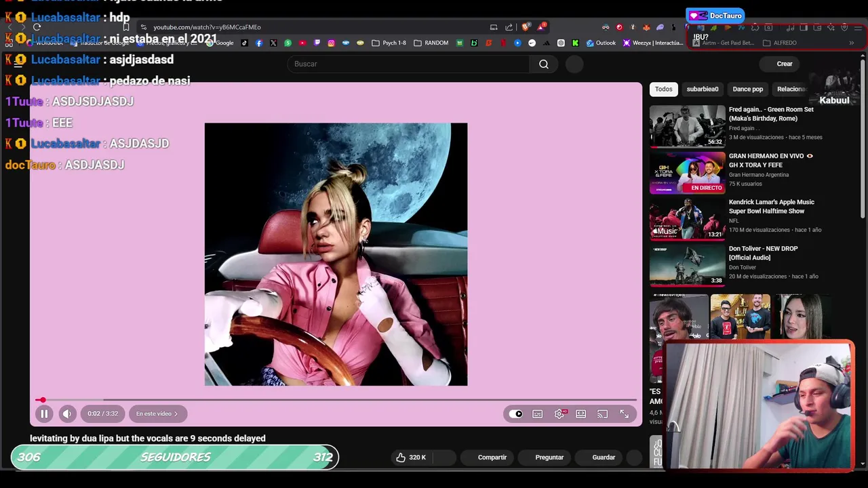Open the Instagram bookmark icon
868x488 pixels.
331,43
